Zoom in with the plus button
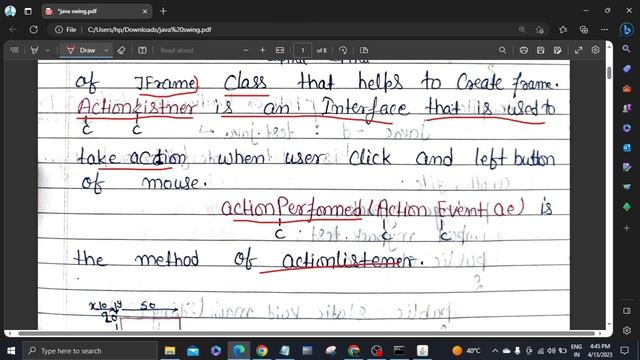The width and height of the screenshot is (640, 360). click(262, 50)
